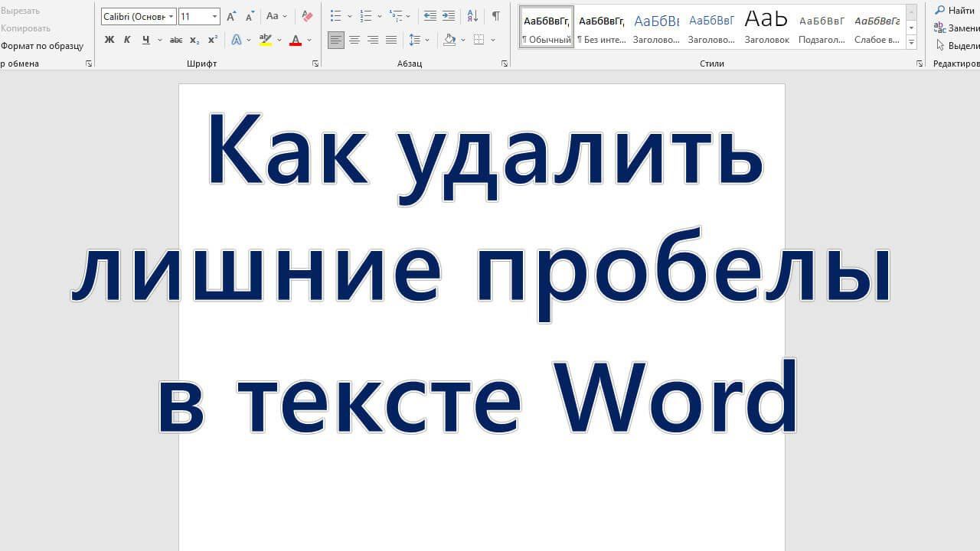
Task: Open the clipboard pane launcher
Action: tap(89, 64)
